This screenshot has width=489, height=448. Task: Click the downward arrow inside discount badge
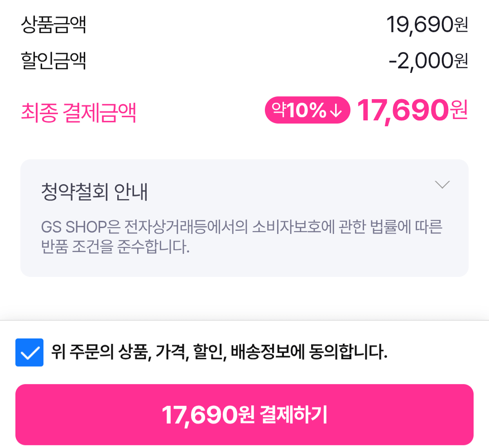click(x=335, y=110)
